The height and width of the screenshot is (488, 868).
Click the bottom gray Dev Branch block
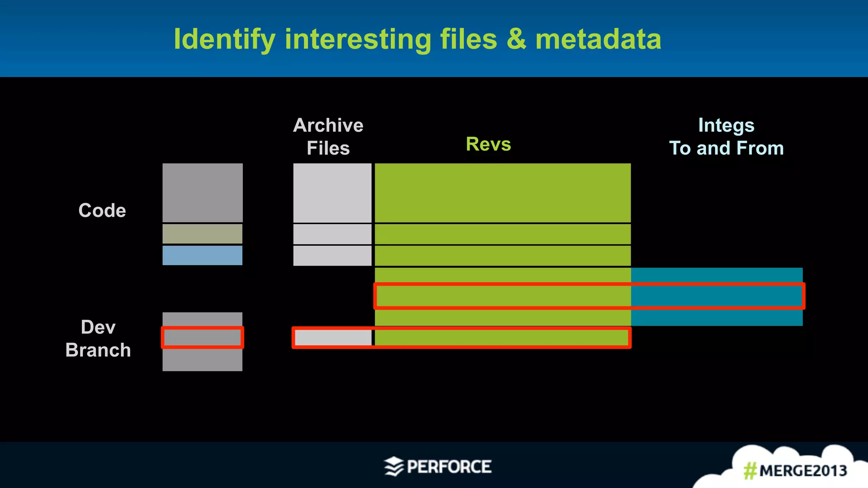pyautogui.click(x=203, y=360)
